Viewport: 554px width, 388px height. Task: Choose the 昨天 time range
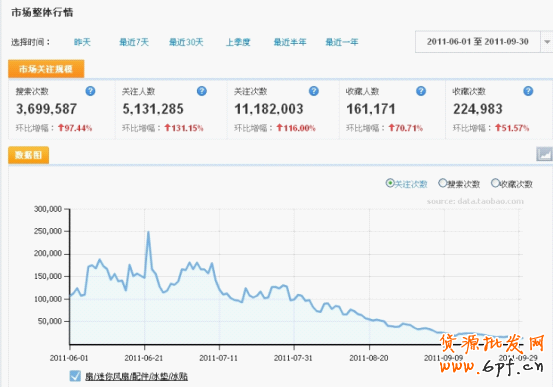[82, 42]
